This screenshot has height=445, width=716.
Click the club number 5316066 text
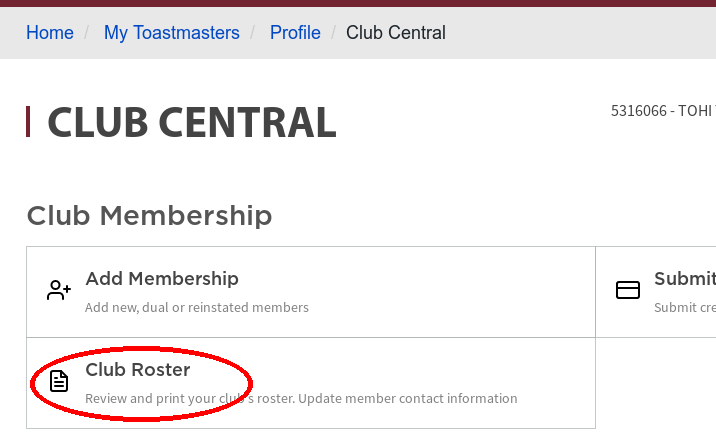639,111
